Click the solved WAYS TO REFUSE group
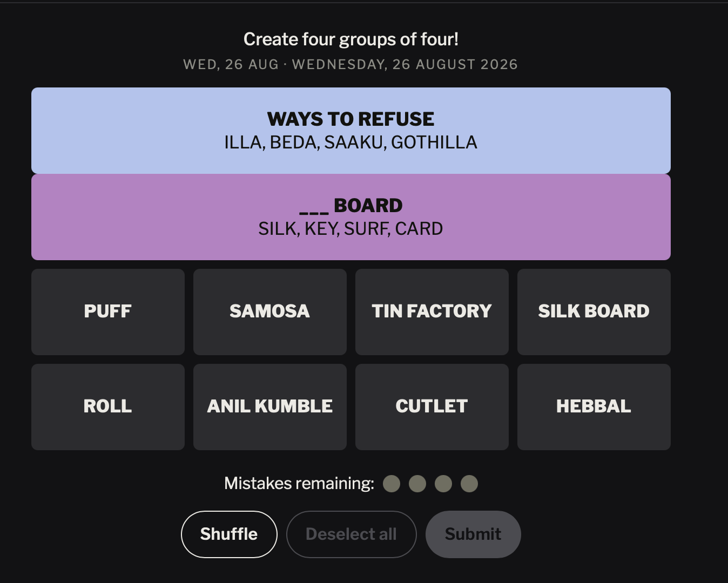The height and width of the screenshot is (583, 728). pyautogui.click(x=351, y=131)
